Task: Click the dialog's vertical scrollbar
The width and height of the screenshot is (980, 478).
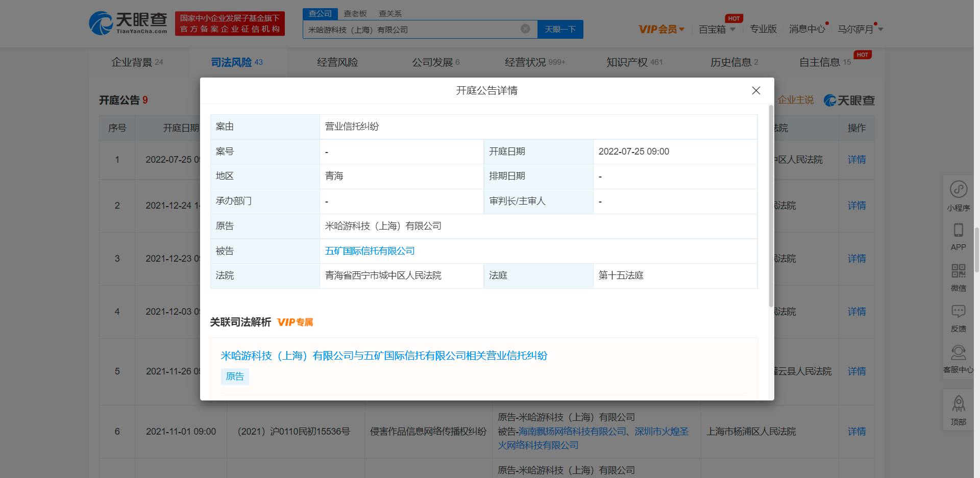Action: [771, 204]
